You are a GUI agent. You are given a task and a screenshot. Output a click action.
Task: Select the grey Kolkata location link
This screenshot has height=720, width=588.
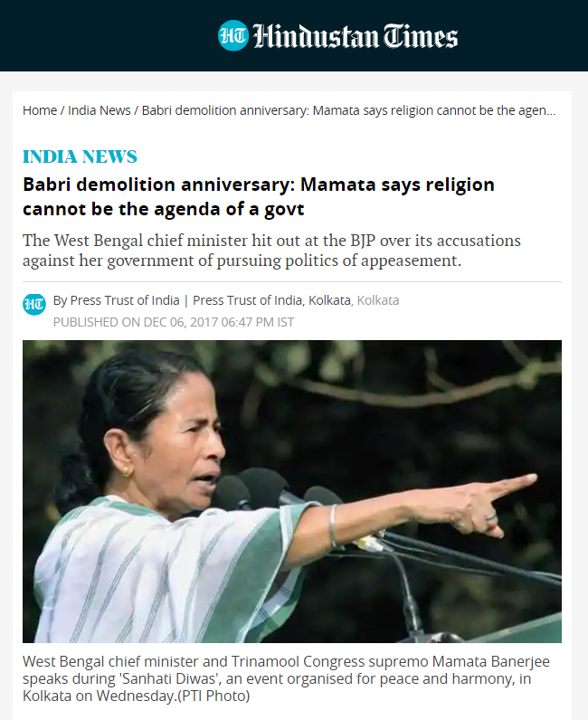coord(378,300)
